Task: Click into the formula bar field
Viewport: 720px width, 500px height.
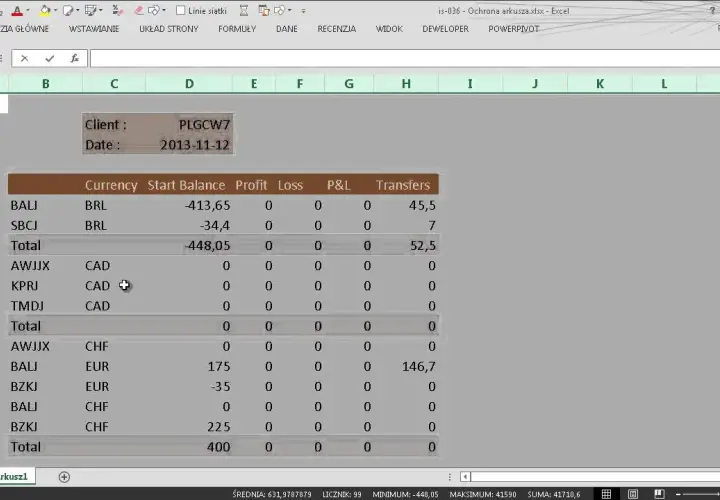Action: point(405,58)
